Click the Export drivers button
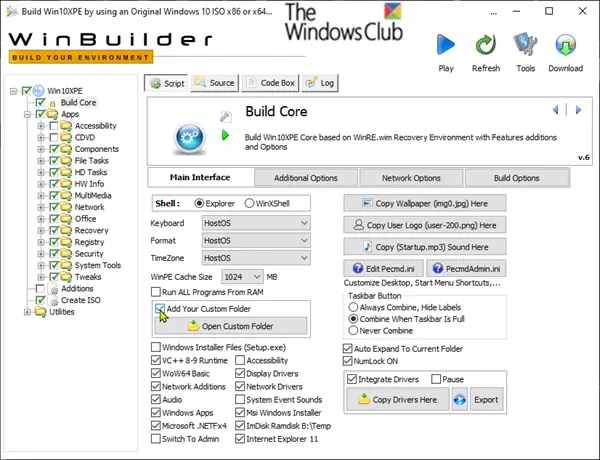The height and width of the screenshot is (460, 600). tap(486, 400)
